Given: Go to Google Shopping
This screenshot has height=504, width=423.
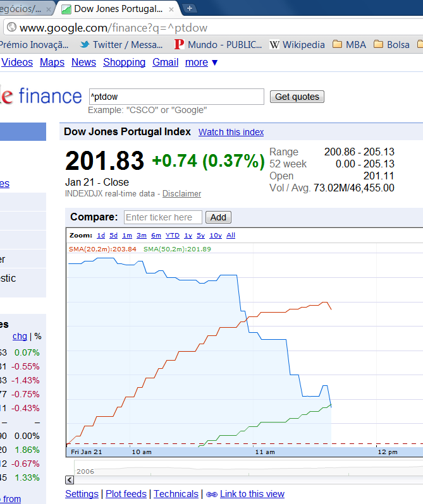Looking at the screenshot, I should point(124,62).
